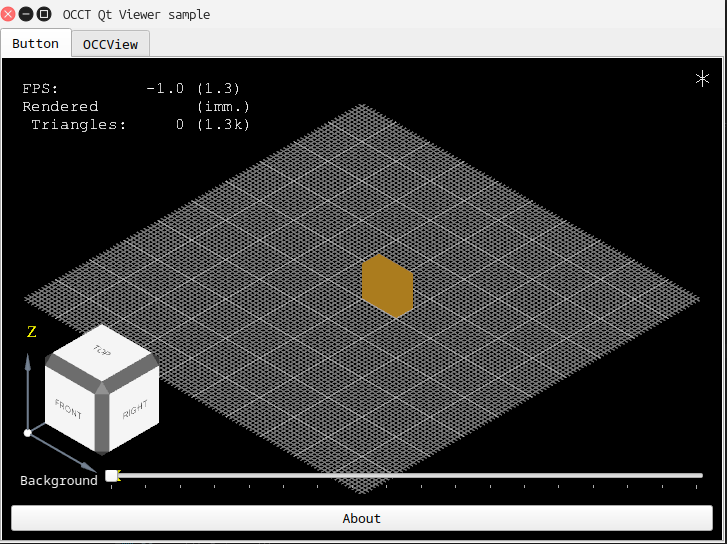Click the gray edge between TOP and RIGHT
727x544 pixels.
pyautogui.click(x=131, y=370)
